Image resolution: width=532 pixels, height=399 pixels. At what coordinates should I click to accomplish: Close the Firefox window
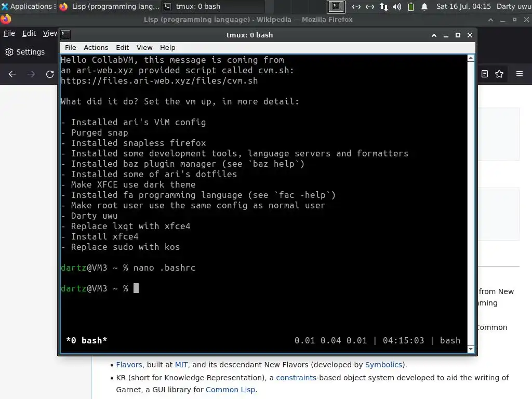click(527, 20)
